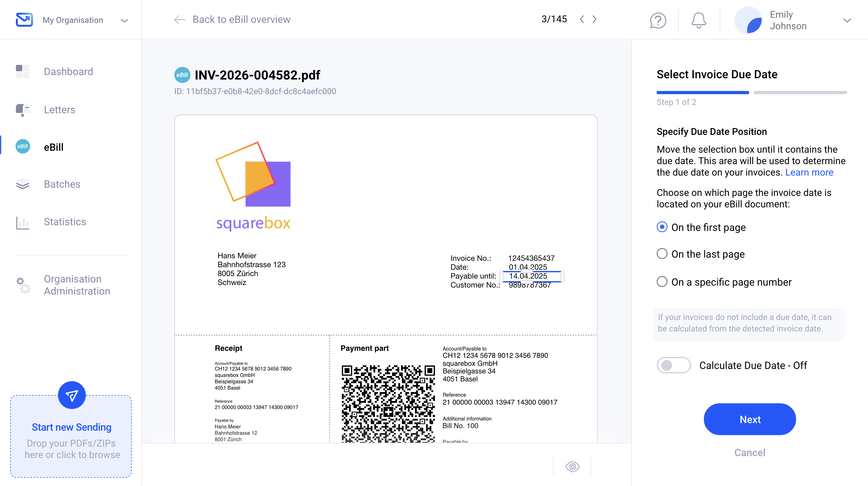Click the Batches layers icon
Viewport: 868px width, 486px height.
click(x=23, y=184)
